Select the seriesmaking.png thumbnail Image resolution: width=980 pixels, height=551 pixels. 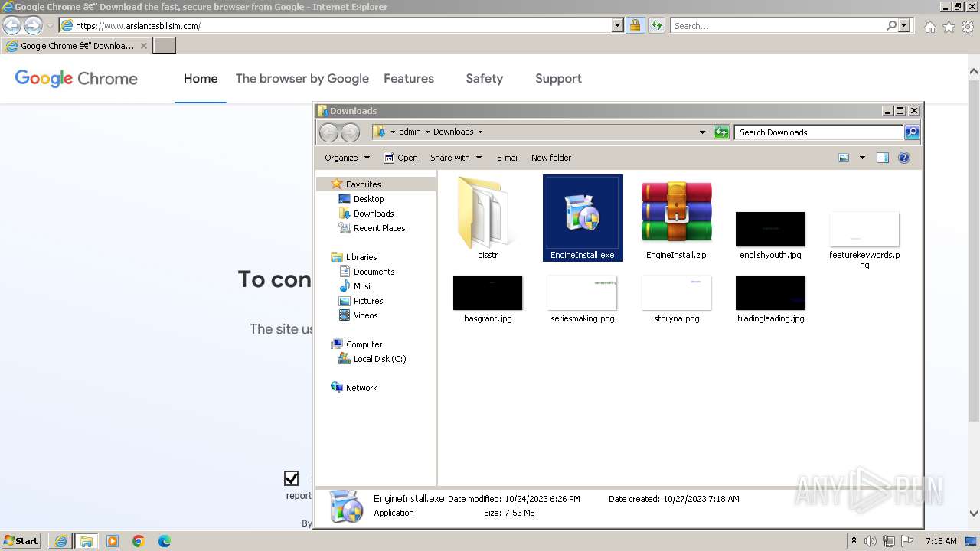[582, 293]
